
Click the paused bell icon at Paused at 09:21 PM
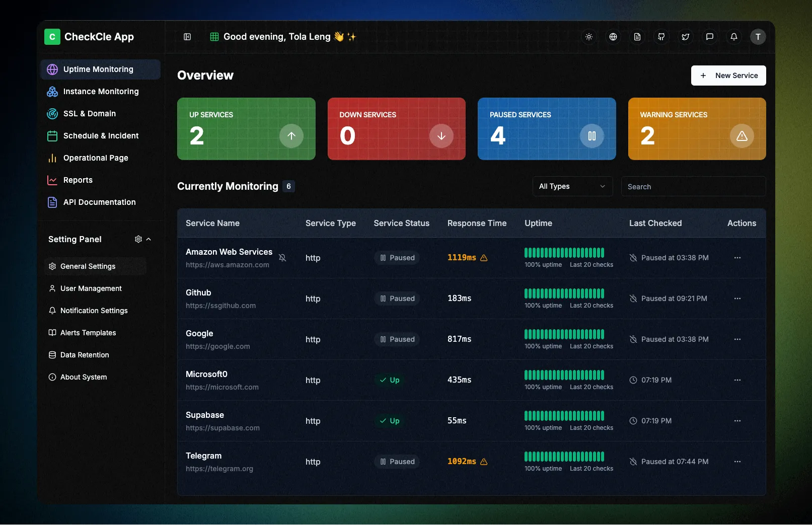tap(633, 298)
